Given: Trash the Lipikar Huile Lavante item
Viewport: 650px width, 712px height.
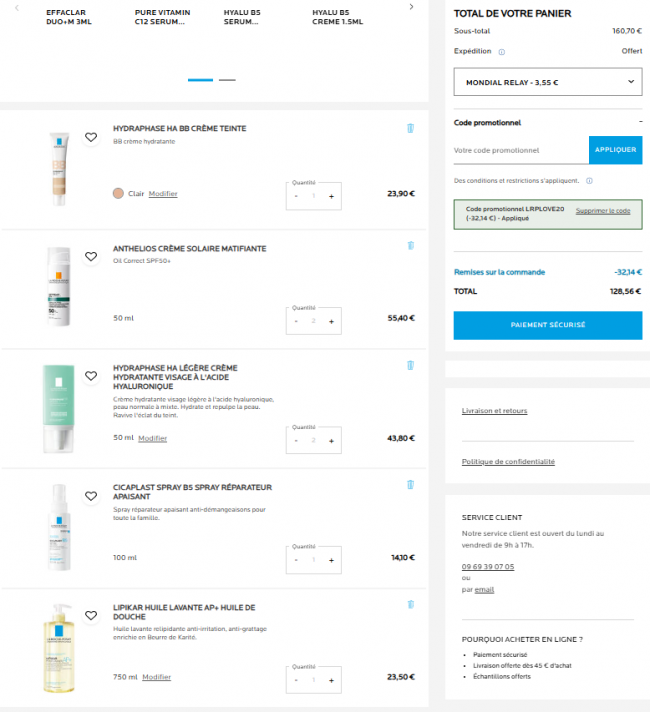Looking at the screenshot, I should (411, 604).
